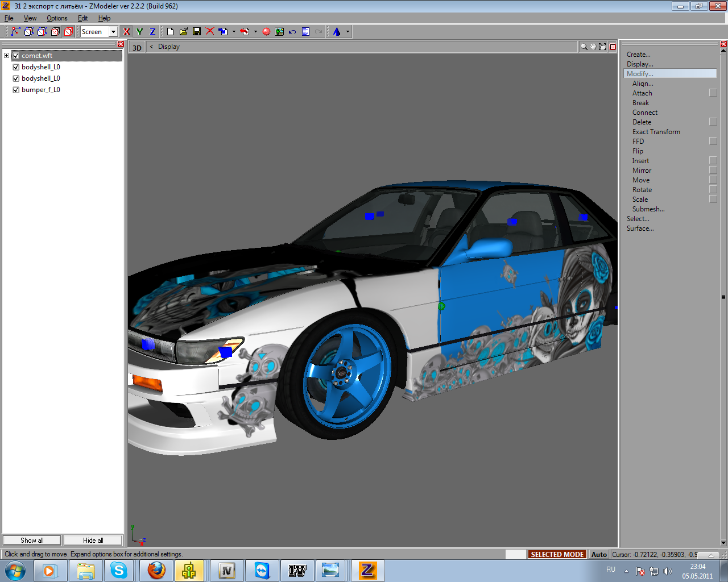
Task: Click the viewport pan hand icon
Action: click(x=593, y=47)
